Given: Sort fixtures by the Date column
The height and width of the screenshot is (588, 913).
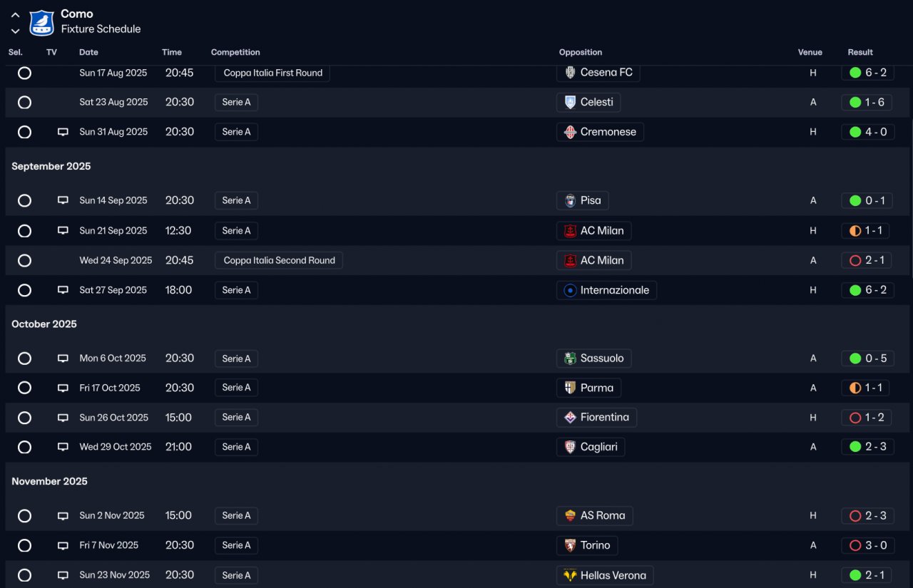Looking at the screenshot, I should tap(88, 52).
